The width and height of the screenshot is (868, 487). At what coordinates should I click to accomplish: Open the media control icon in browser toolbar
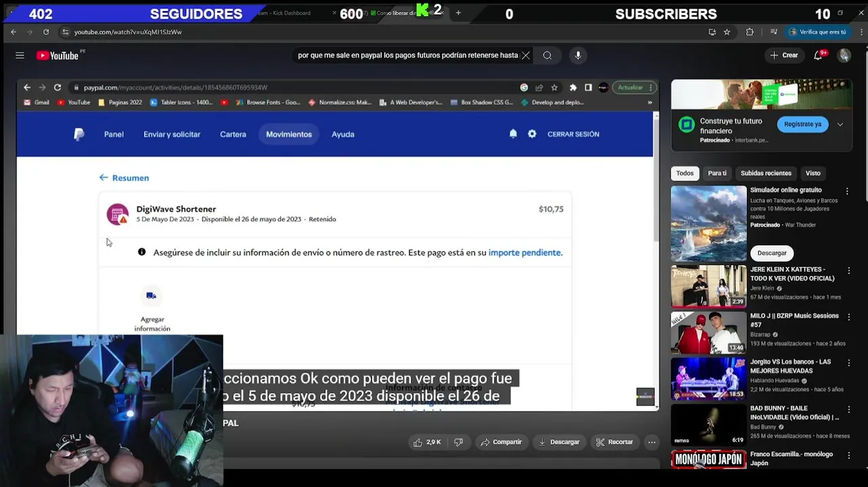pyautogui.click(x=773, y=32)
